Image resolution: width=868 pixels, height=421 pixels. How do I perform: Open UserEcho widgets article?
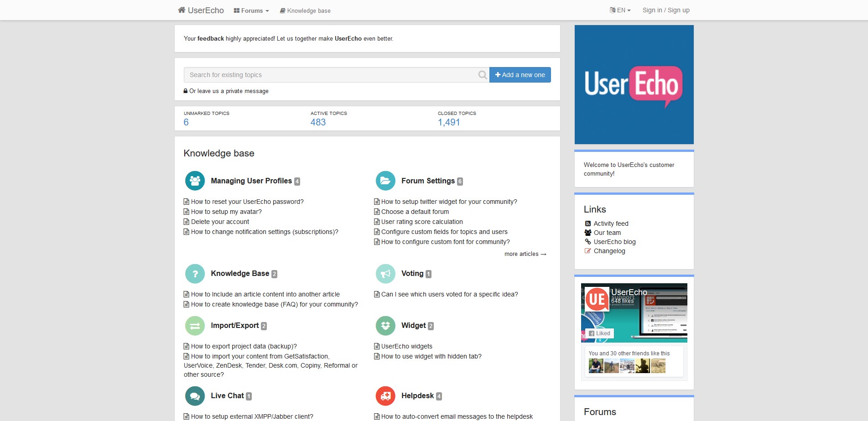click(407, 346)
